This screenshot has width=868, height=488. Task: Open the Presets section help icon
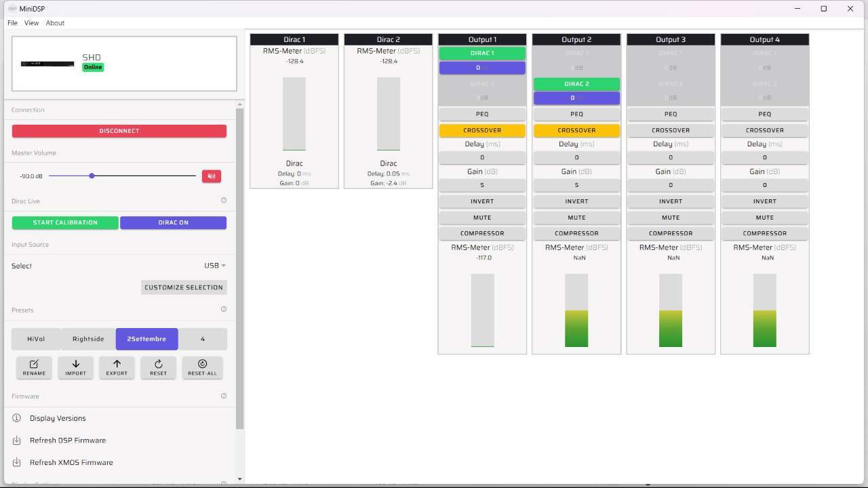pyautogui.click(x=224, y=310)
